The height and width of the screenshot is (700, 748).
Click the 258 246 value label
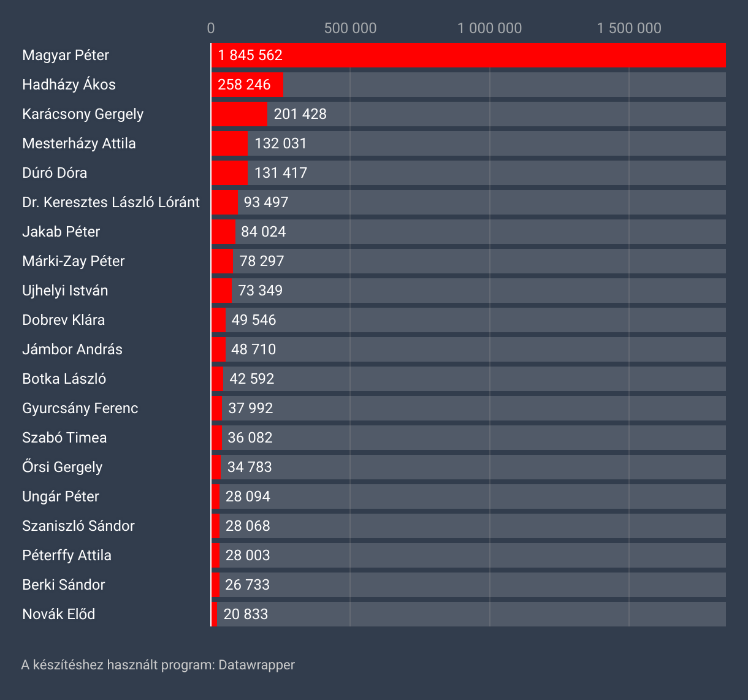pyautogui.click(x=244, y=85)
